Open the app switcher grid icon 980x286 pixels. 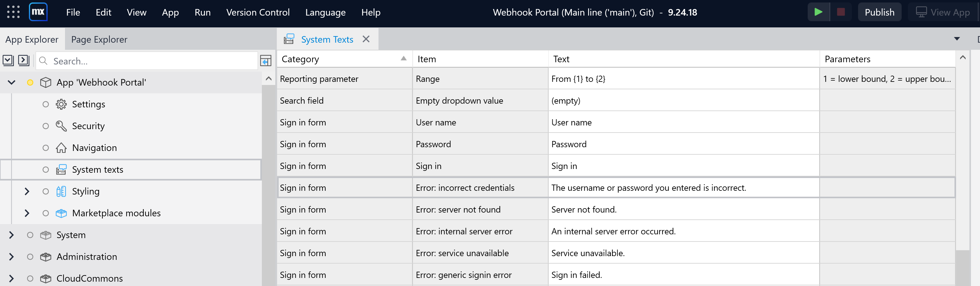(13, 12)
